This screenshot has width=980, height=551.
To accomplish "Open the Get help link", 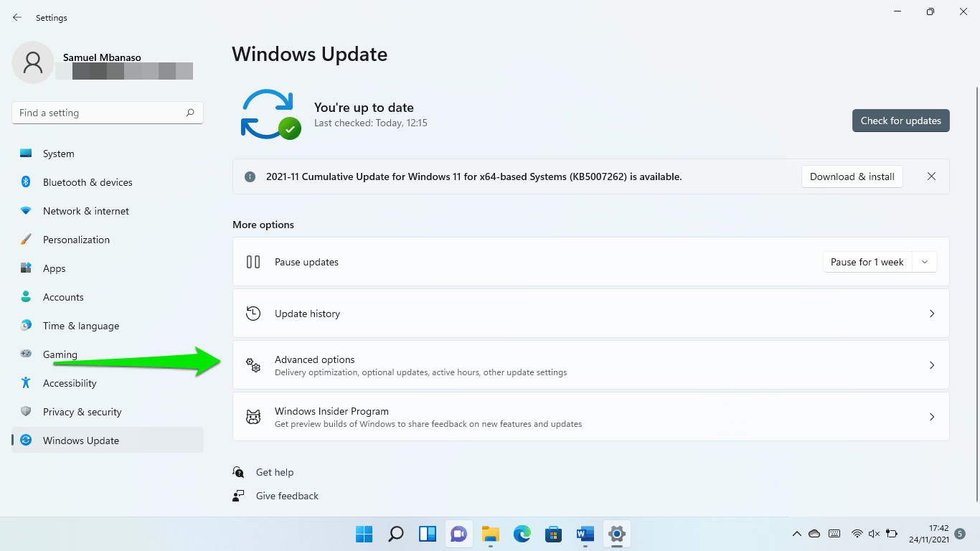I will (x=275, y=472).
